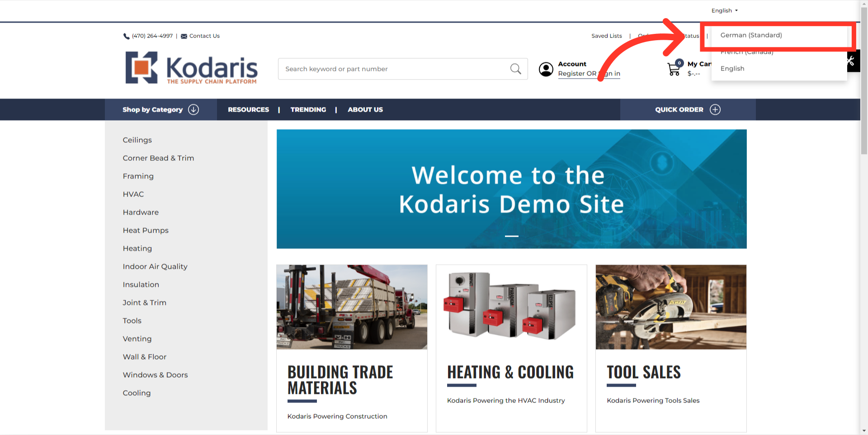This screenshot has height=435, width=868.
Task: Open the ABOUT US menu
Action: coord(365,109)
